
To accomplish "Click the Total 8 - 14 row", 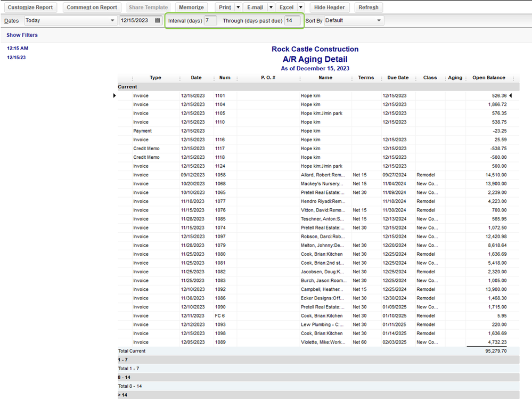I will [x=318, y=386].
